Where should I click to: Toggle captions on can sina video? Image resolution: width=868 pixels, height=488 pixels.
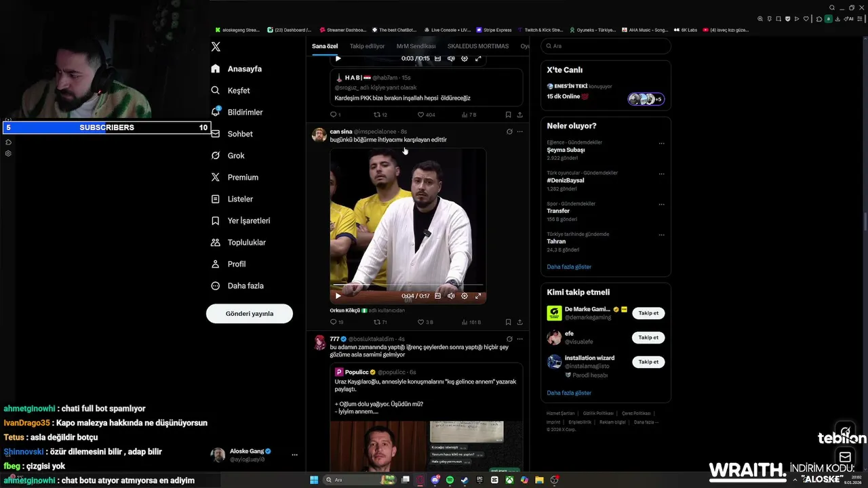437,296
